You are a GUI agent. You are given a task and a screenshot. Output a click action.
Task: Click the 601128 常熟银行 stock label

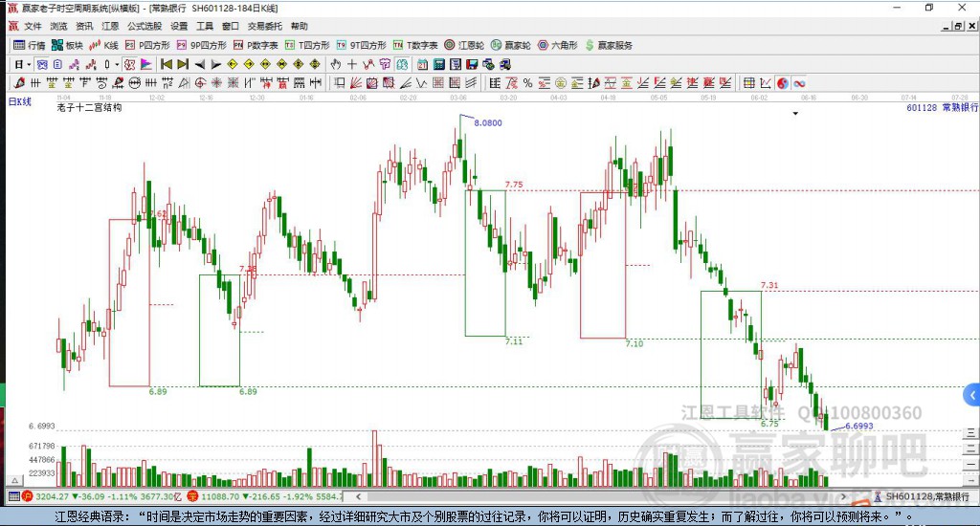[942, 107]
